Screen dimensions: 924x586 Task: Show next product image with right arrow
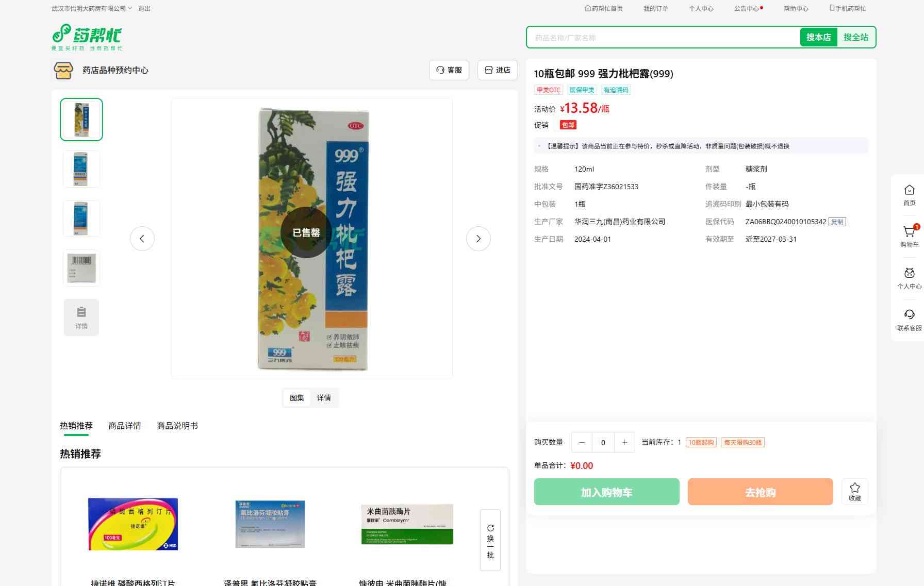(478, 239)
